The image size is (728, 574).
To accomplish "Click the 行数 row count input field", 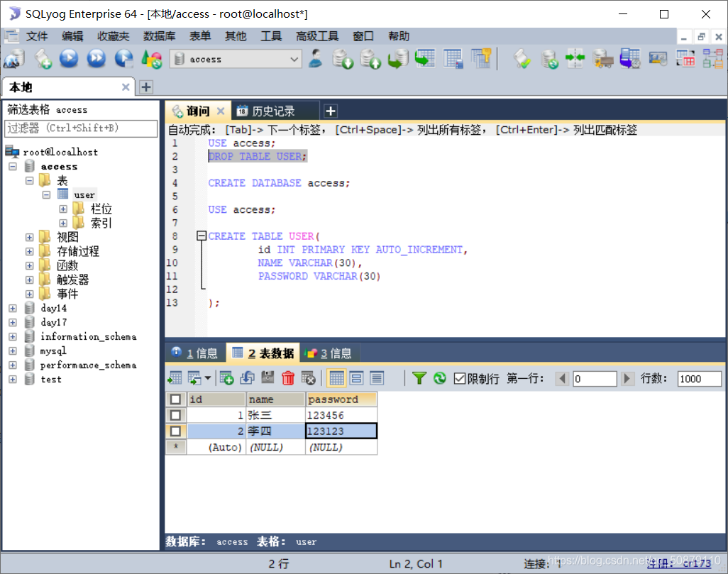I will pyautogui.click(x=699, y=379).
